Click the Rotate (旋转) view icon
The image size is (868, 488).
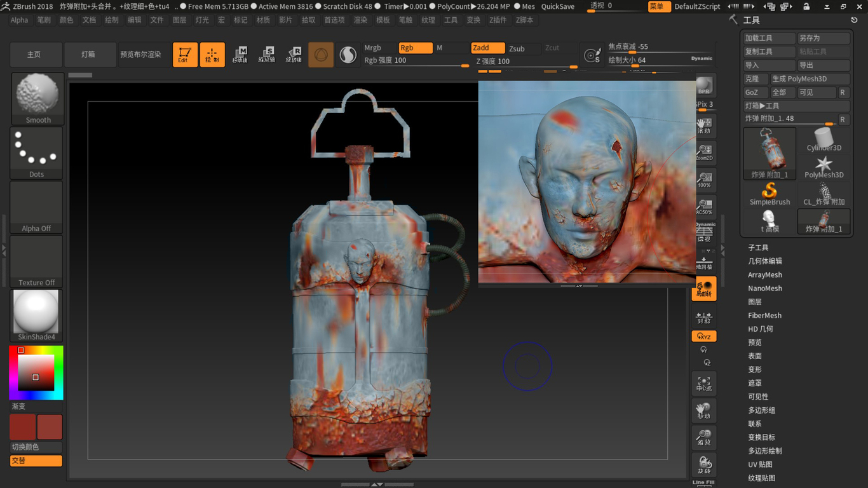point(704,465)
